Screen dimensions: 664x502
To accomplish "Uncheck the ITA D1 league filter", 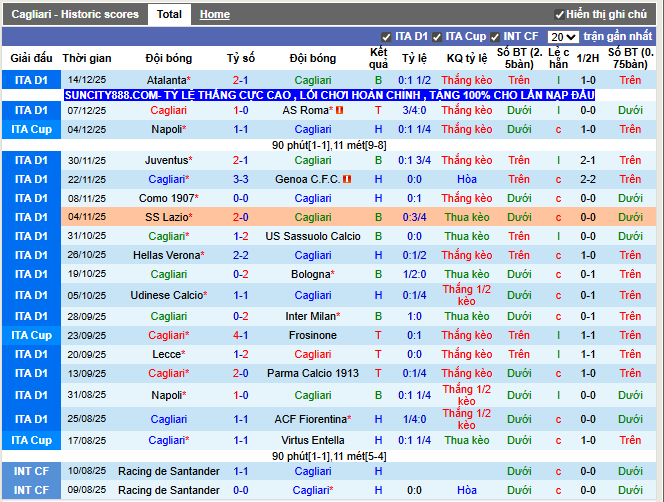I will [x=386, y=37].
